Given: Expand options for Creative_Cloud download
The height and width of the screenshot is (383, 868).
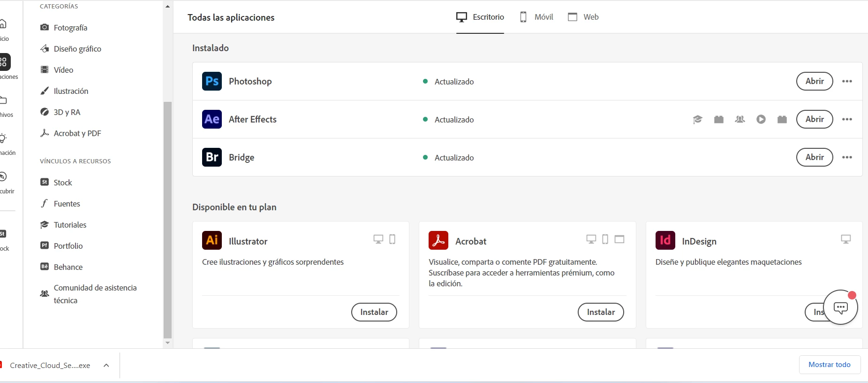Looking at the screenshot, I should [106, 365].
